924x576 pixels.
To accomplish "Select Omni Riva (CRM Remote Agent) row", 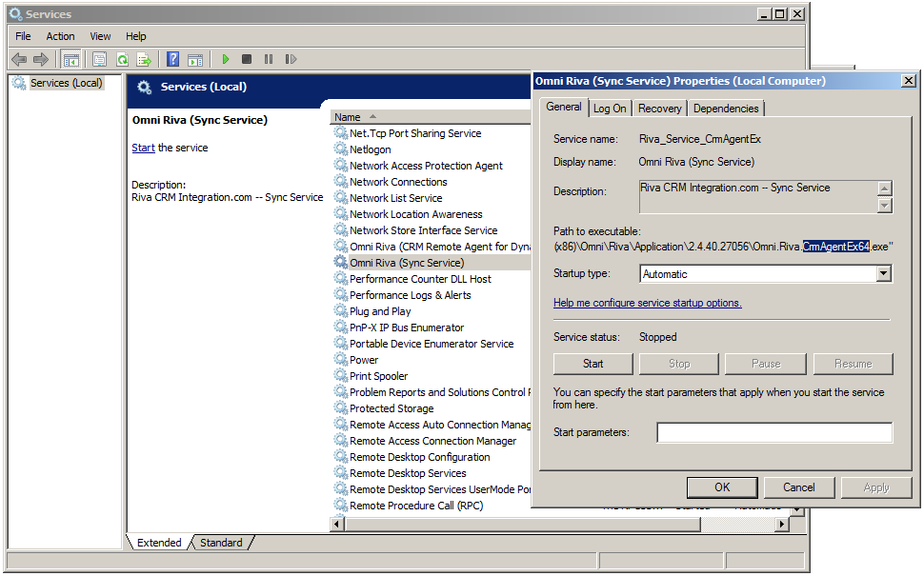I will (x=431, y=247).
